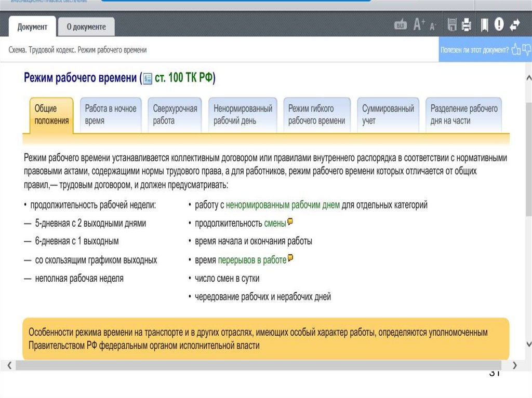Select the 'Работа в ночное время' tab
The height and width of the screenshot is (398, 532).
tap(111, 115)
